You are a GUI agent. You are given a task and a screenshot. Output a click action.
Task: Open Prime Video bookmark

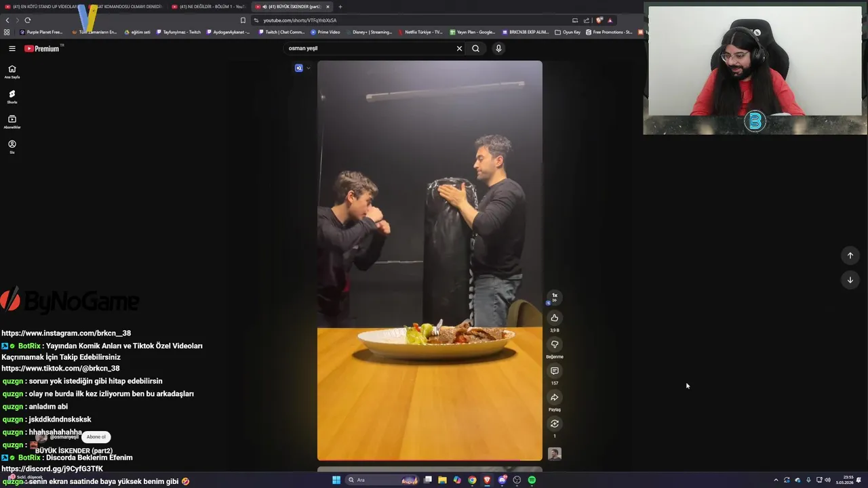tap(325, 32)
